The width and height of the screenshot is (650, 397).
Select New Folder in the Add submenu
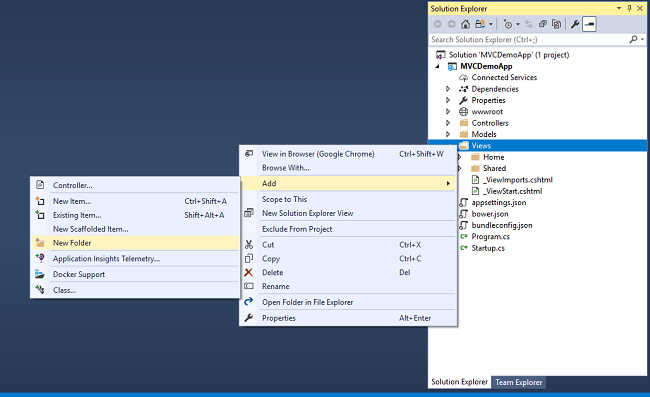coord(135,243)
